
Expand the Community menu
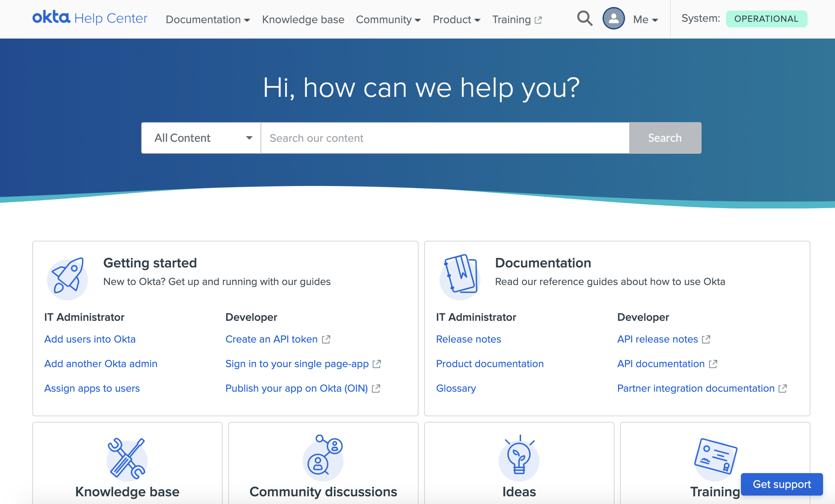point(388,20)
